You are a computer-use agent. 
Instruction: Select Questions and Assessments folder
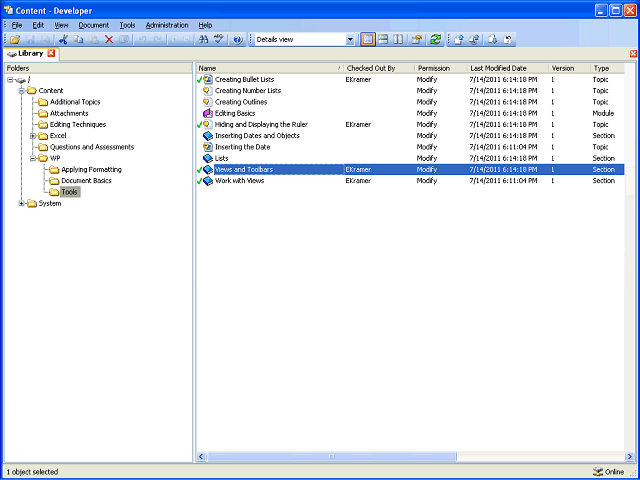tap(92, 147)
